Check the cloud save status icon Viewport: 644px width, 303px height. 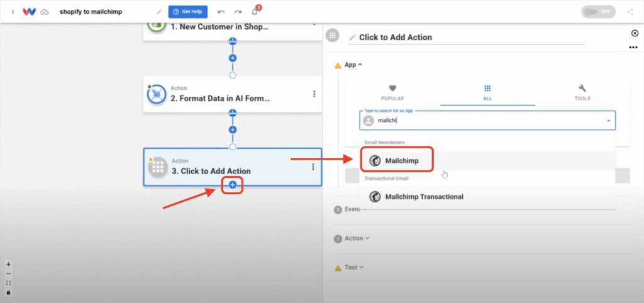point(45,12)
